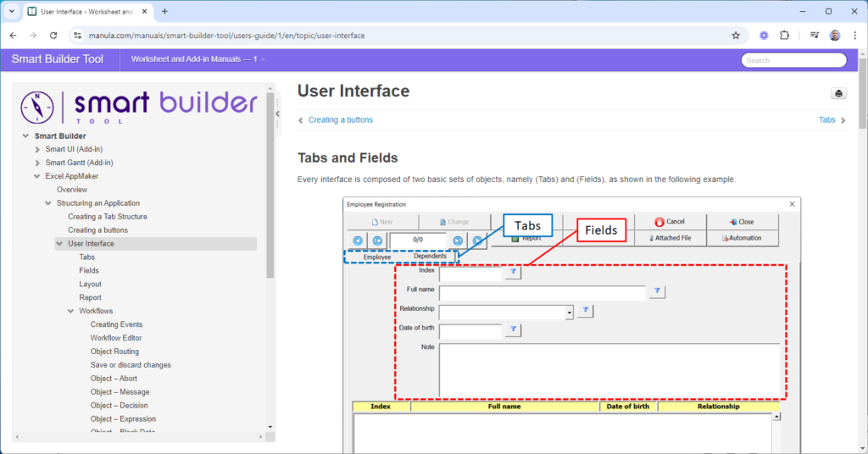The image size is (868, 454).
Task: Click the browser back arrow
Action: tap(14, 36)
